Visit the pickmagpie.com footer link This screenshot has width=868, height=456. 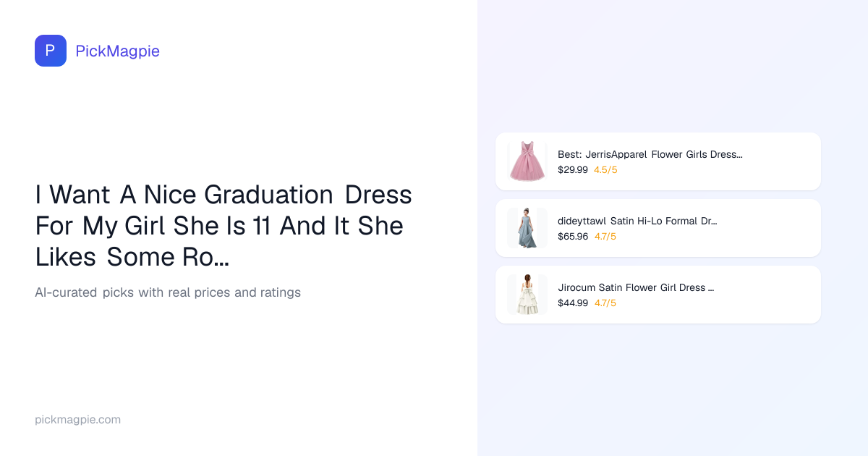[77, 420]
